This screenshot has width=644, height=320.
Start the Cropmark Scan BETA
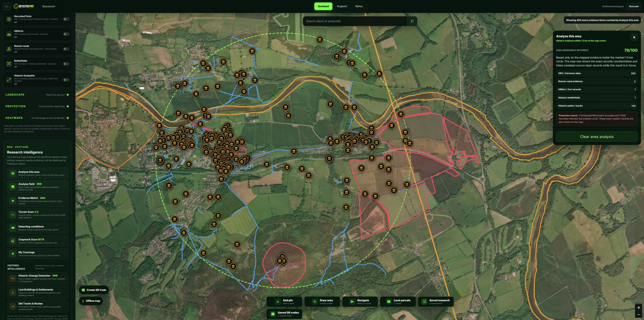[x=38, y=241]
